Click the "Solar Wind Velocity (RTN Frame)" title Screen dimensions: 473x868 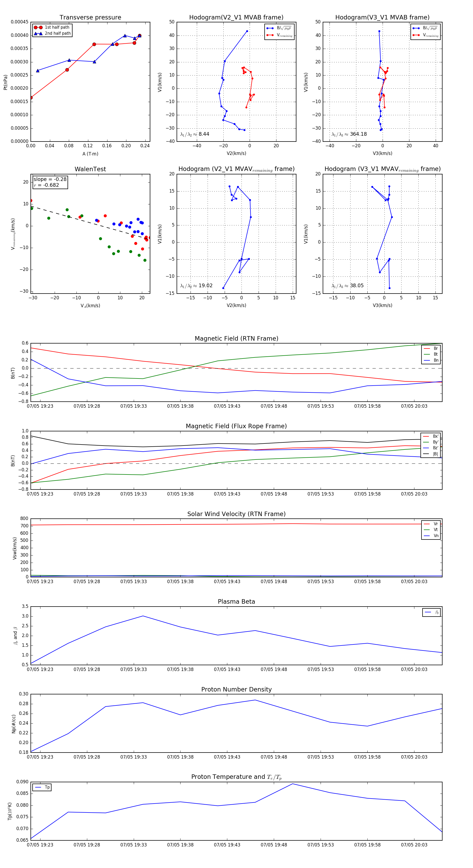236,514
